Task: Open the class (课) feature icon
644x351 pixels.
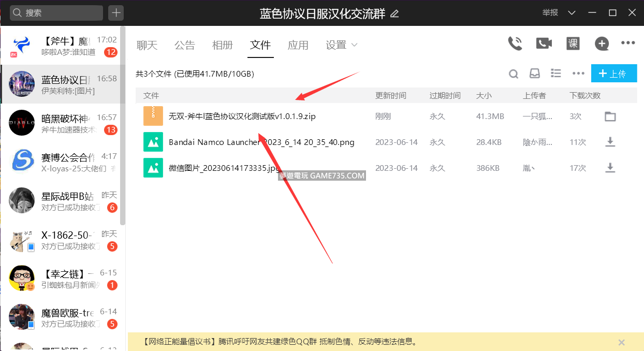Action: coord(573,43)
